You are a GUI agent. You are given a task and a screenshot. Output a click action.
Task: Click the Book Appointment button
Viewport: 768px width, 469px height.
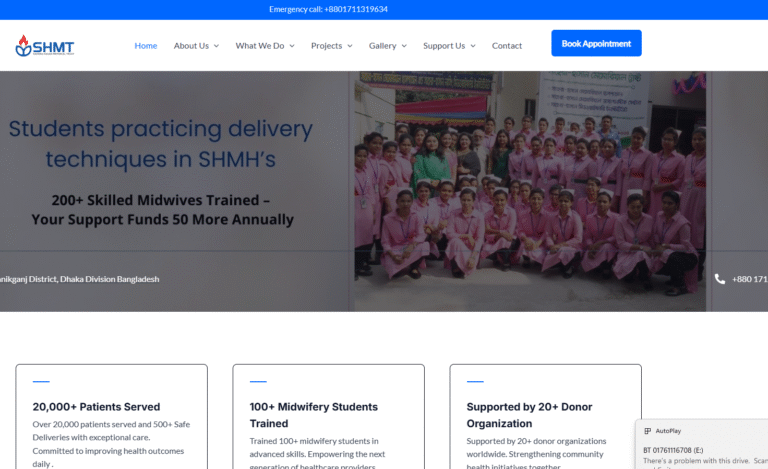(596, 43)
